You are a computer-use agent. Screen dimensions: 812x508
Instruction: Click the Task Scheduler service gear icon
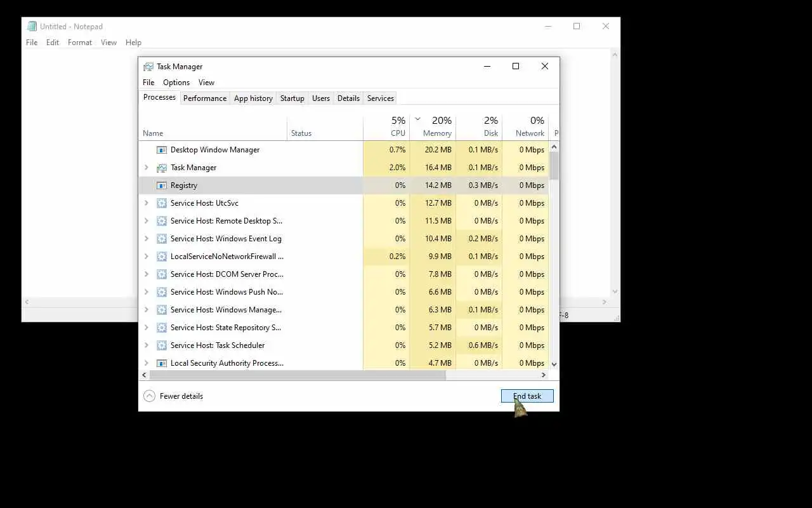[x=161, y=345]
